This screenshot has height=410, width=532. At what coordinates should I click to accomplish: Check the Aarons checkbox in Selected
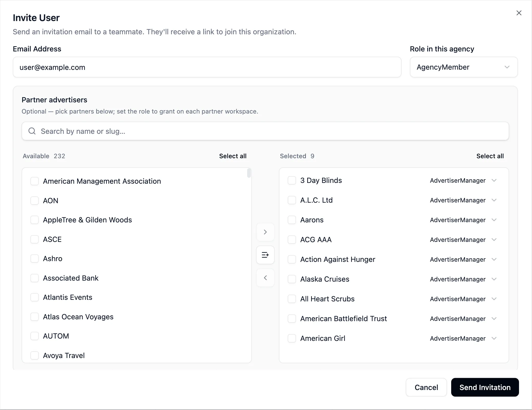[292, 220]
